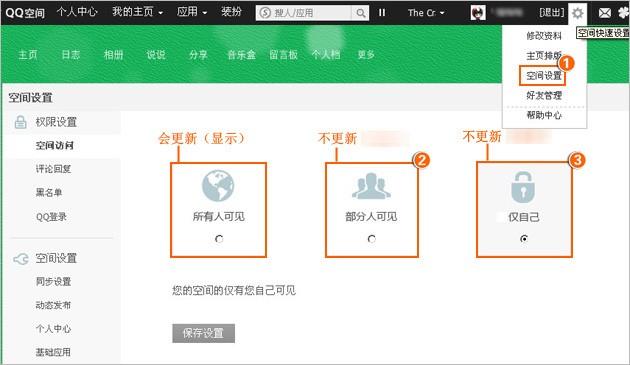Image resolution: width=630 pixels, height=365 pixels.
Task: Click the clover icon next to mail
Action: point(624,13)
